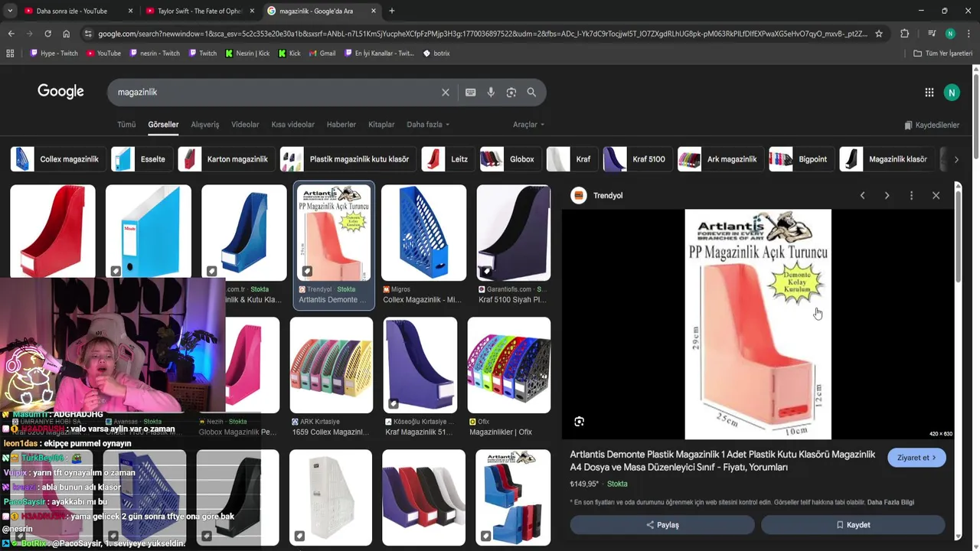Open Chrome extensions puzzle icon
Image resolution: width=980 pixels, height=551 pixels.
point(904,34)
